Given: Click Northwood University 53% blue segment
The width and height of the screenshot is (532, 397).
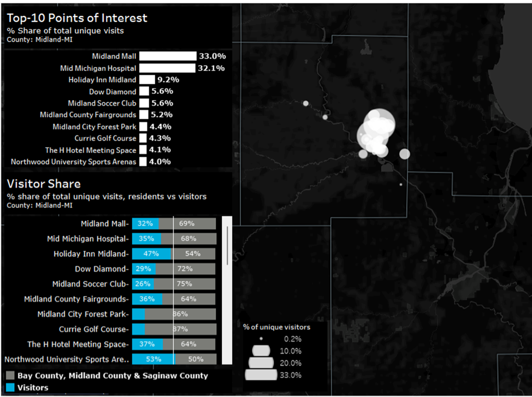Looking at the screenshot, I should [x=153, y=359].
